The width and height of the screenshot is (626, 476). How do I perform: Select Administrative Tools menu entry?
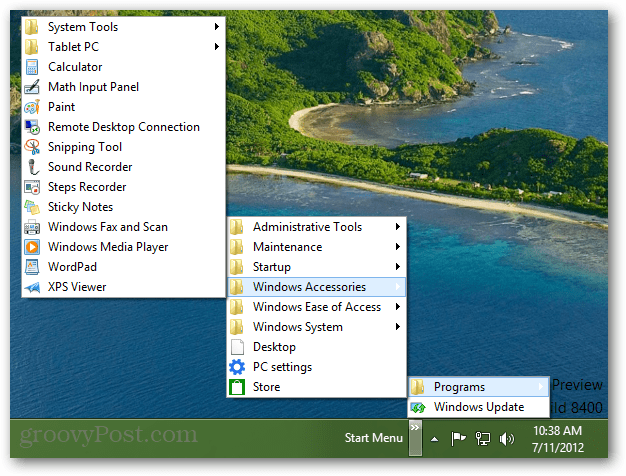[317, 227]
